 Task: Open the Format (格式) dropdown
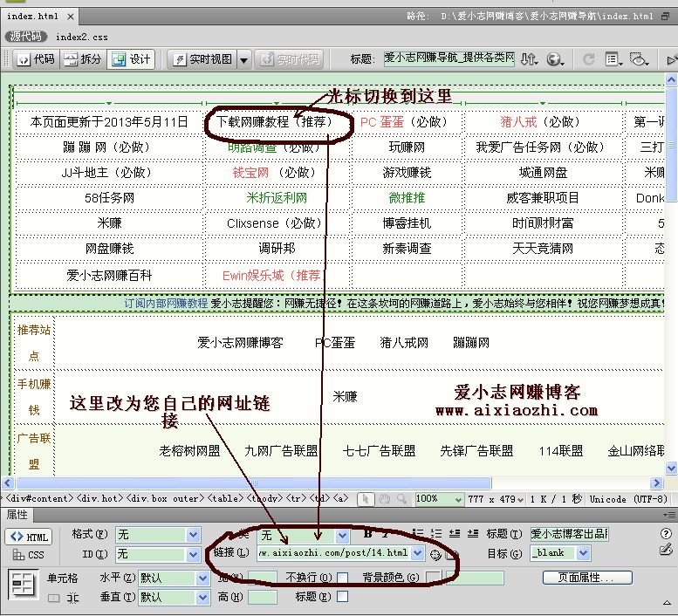pyautogui.click(x=194, y=535)
